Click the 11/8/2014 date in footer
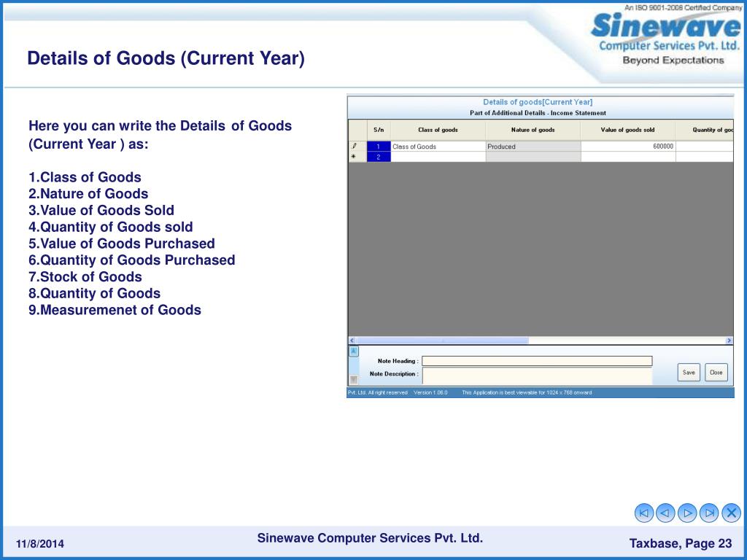 coord(40,544)
